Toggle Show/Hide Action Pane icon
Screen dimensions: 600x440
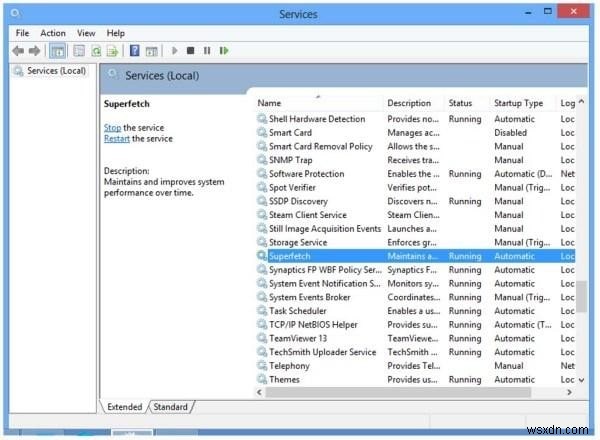pyautogui.click(x=152, y=51)
